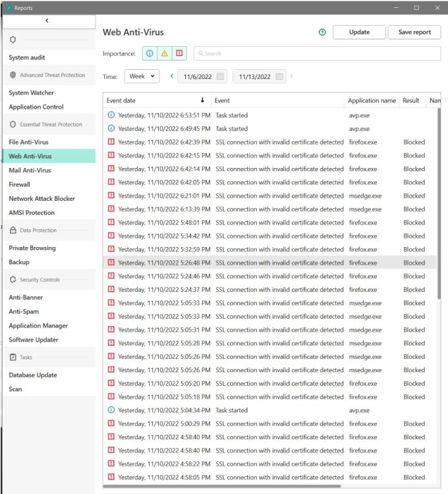The image size is (448, 494).
Task: Select Web Anti-Virus in sidebar
Action: (x=49, y=156)
